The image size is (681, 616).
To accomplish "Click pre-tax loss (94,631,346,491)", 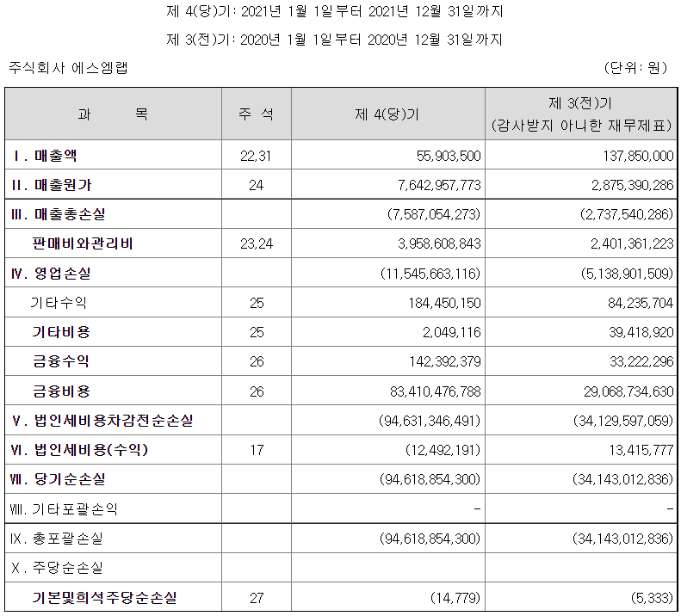I will tap(430, 421).
